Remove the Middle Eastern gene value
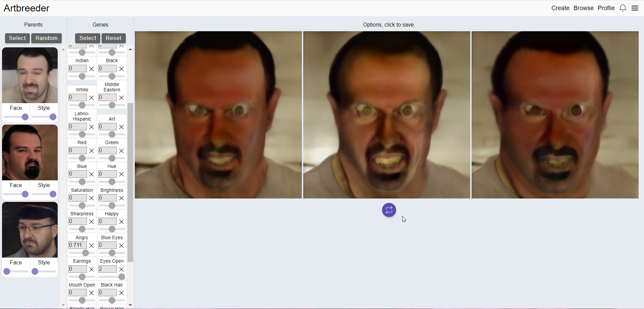Image resolution: width=644 pixels, height=309 pixels. [121, 98]
